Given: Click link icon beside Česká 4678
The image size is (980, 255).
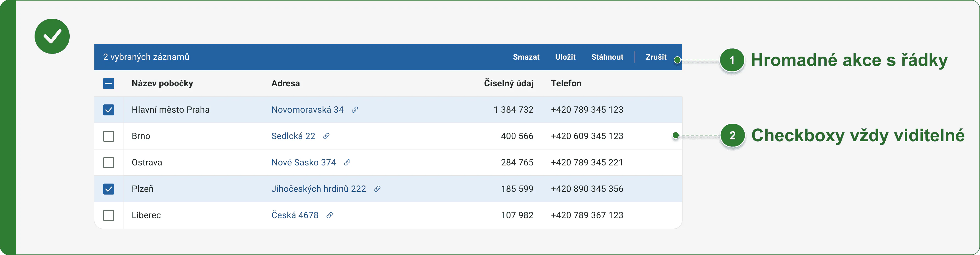Looking at the screenshot, I should tap(330, 215).
